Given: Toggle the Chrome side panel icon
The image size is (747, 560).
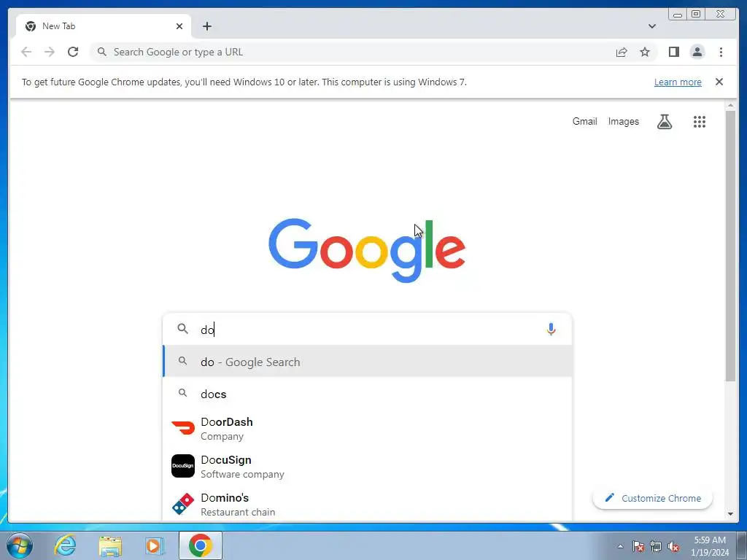Looking at the screenshot, I should tap(673, 52).
